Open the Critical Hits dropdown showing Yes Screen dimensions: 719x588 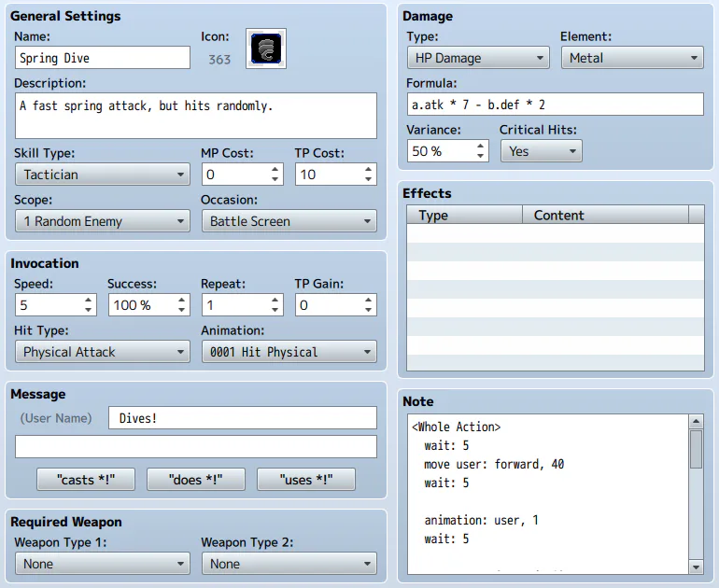click(x=541, y=151)
